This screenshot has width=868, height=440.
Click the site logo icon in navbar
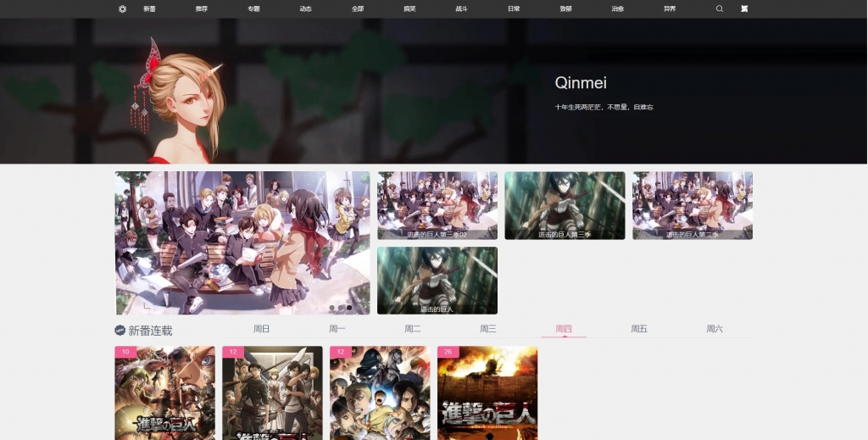122,8
